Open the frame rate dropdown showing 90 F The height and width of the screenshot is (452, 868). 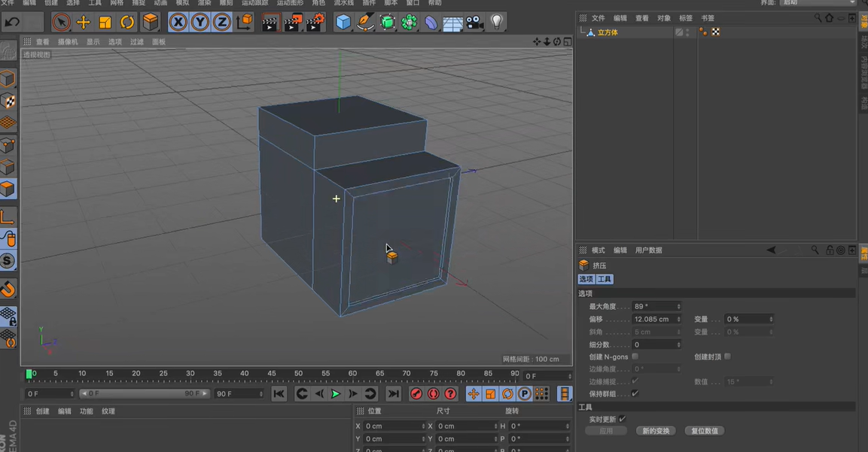tap(239, 393)
